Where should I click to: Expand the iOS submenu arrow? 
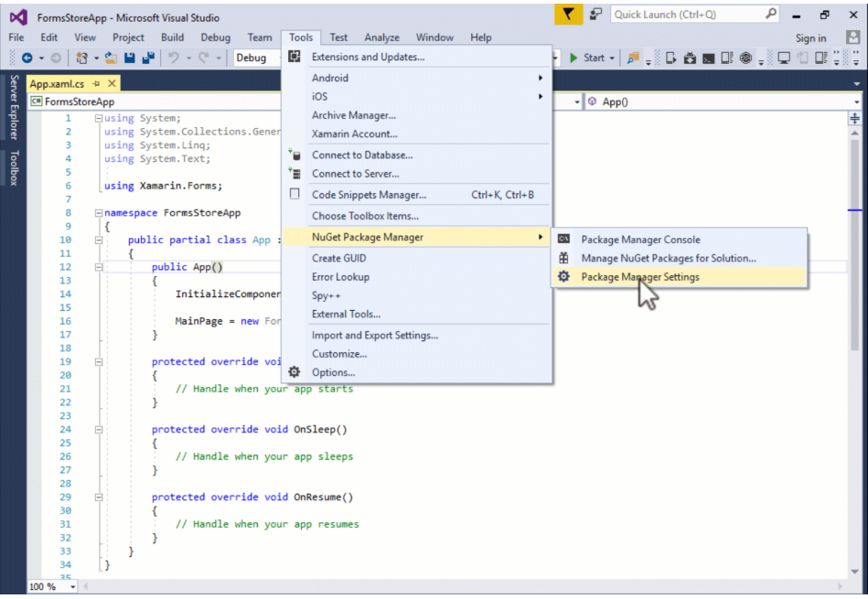click(x=541, y=96)
